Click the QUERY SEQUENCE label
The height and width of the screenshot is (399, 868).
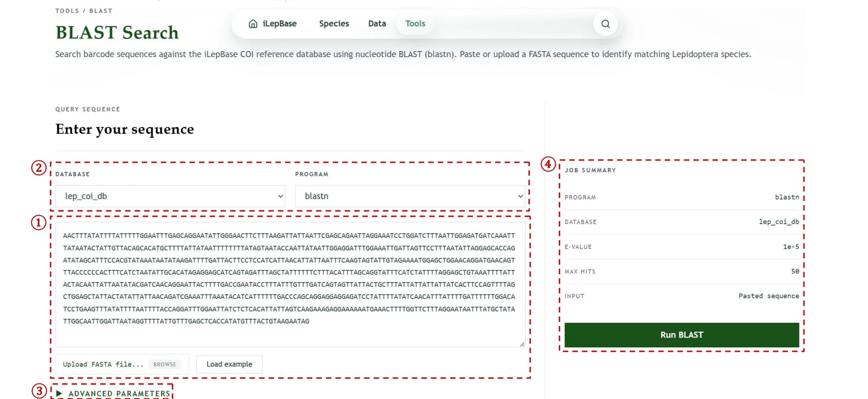point(87,109)
